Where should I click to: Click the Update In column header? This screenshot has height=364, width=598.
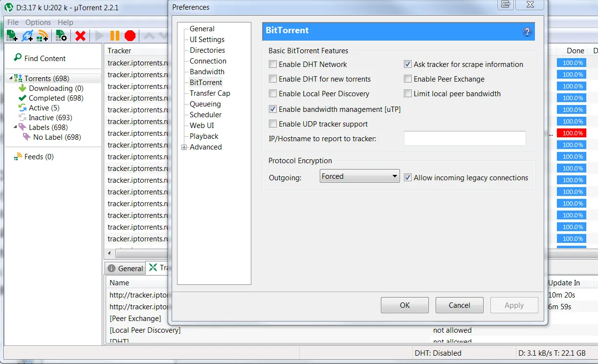tap(564, 282)
